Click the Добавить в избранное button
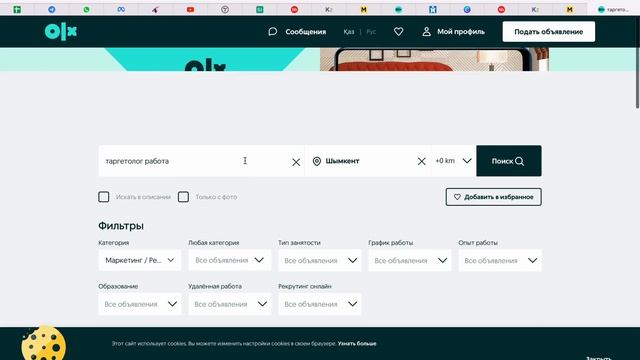 pyautogui.click(x=493, y=197)
